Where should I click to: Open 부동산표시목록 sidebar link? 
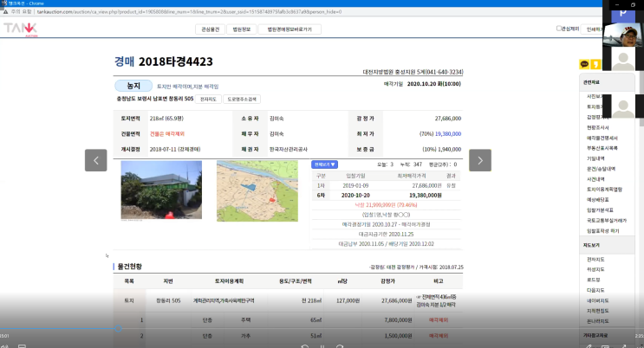(602, 148)
